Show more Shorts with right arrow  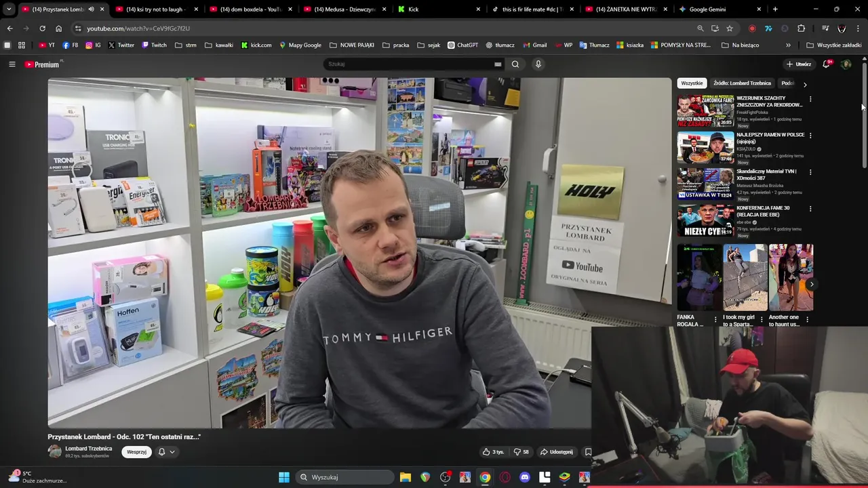pos(811,284)
